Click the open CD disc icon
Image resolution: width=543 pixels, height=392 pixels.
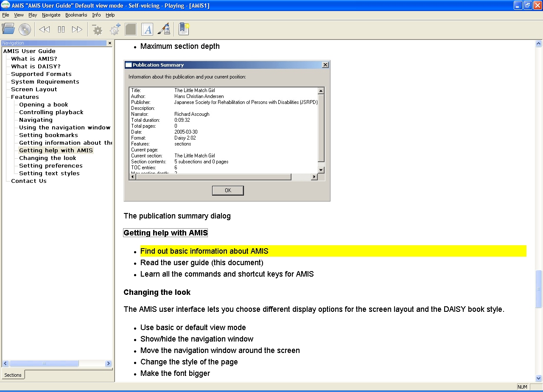point(25,29)
